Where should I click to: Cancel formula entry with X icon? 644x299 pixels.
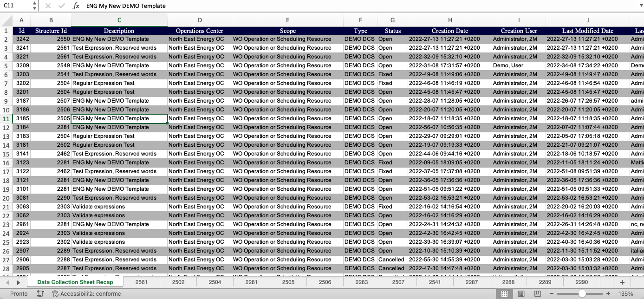[x=48, y=6]
